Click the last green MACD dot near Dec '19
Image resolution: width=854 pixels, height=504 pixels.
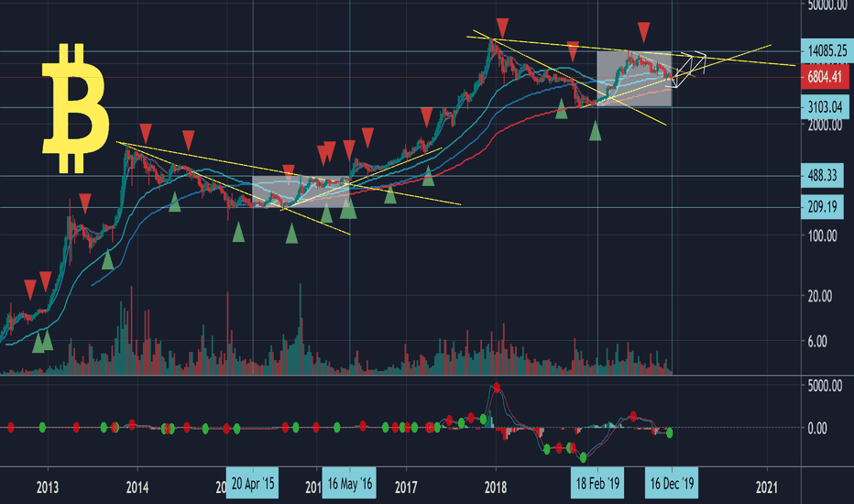coord(670,433)
